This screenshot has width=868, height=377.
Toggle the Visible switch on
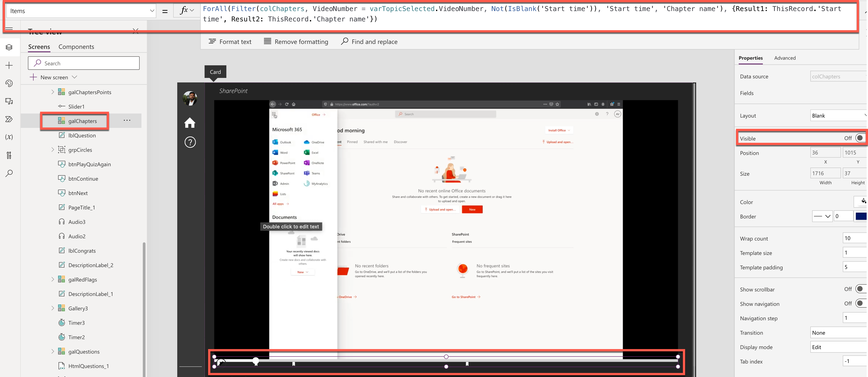[860, 138]
